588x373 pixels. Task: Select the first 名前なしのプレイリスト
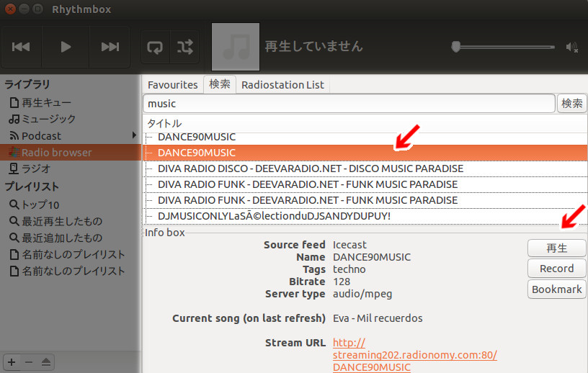point(67,254)
